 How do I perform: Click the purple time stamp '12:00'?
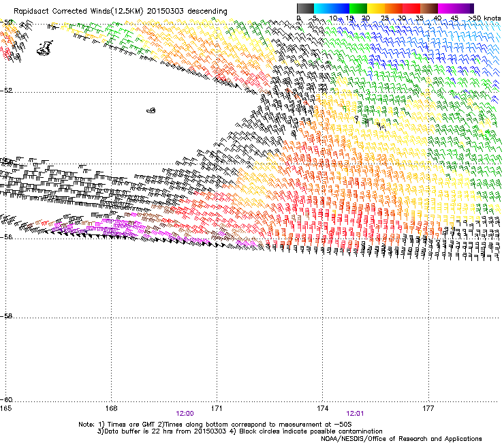point(185,414)
